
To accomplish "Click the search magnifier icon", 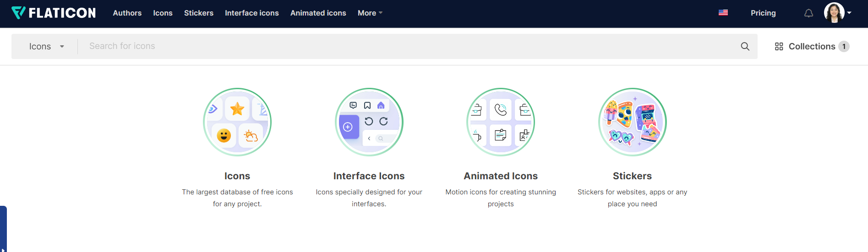I will point(745,46).
